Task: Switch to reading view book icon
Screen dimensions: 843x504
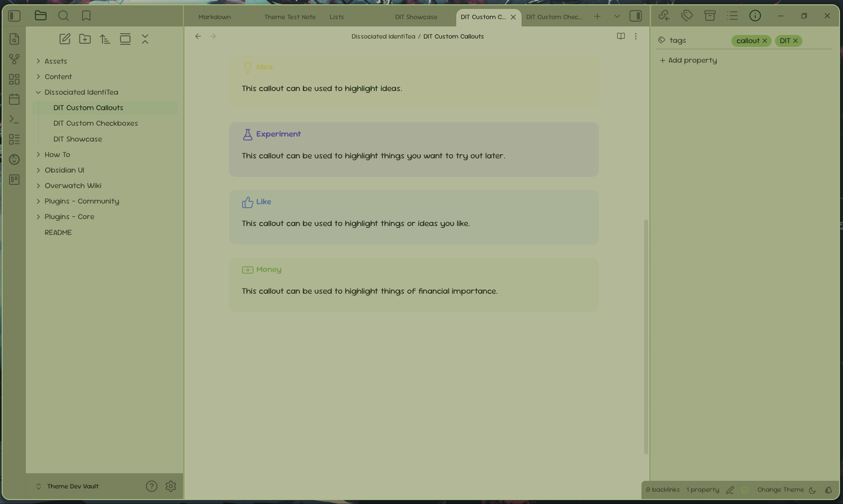Action: pyautogui.click(x=621, y=36)
